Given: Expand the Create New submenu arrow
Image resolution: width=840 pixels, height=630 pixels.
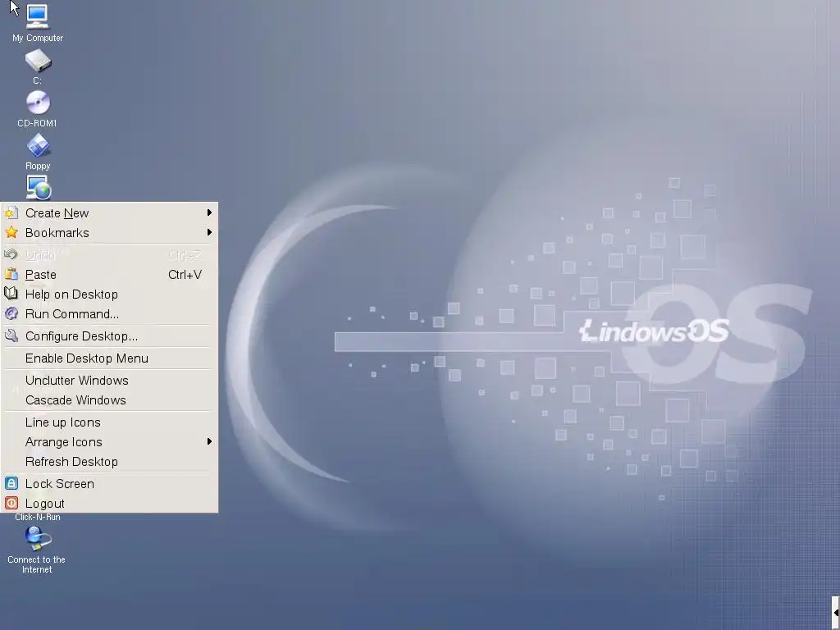Looking at the screenshot, I should pos(209,212).
